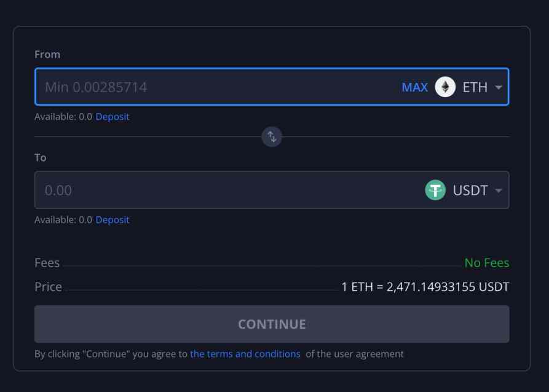
Task: Click the Ethereum coin logo icon
Action: pos(445,87)
